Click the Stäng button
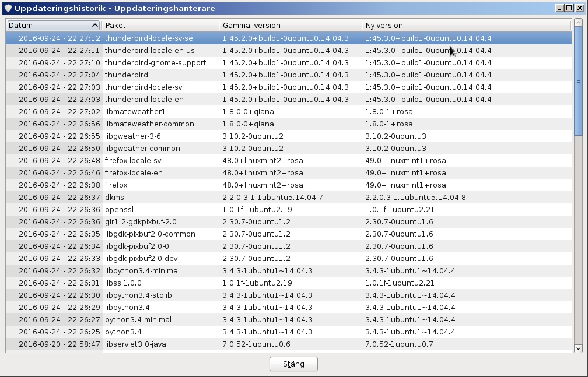This screenshot has width=588, height=377. tap(293, 364)
